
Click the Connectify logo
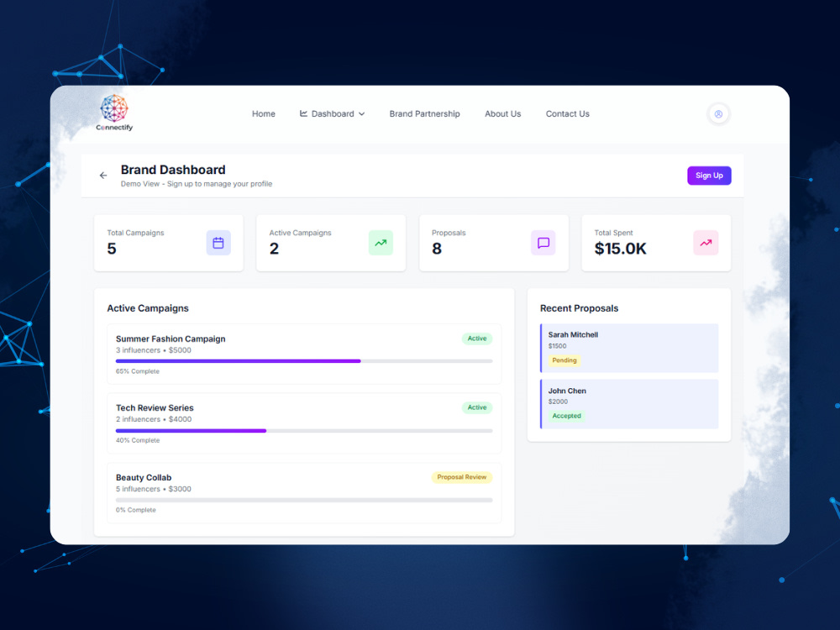114,113
